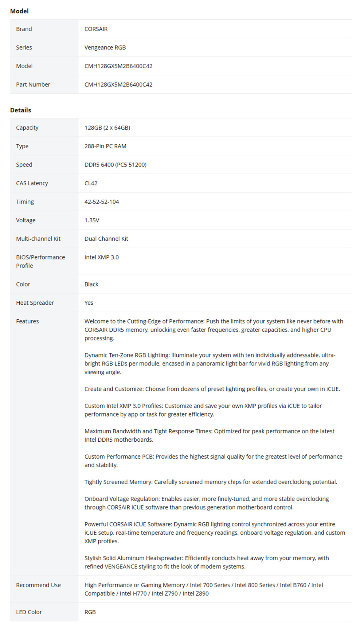Click the 42-52-52-104 timing value
Screen dimensions: 364x633
(102, 201)
